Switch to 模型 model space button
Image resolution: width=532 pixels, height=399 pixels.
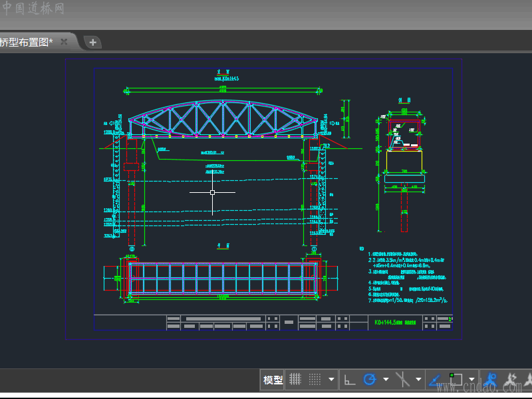coord(273,380)
